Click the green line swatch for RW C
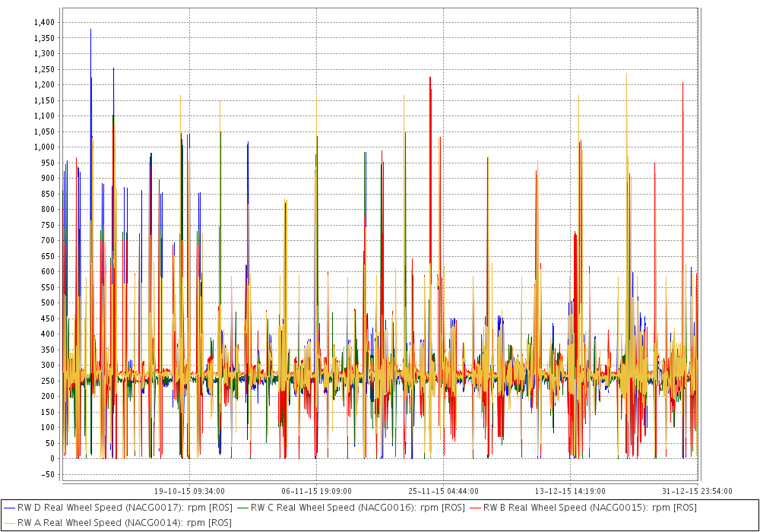The height and width of the screenshot is (532, 760). pyautogui.click(x=243, y=508)
